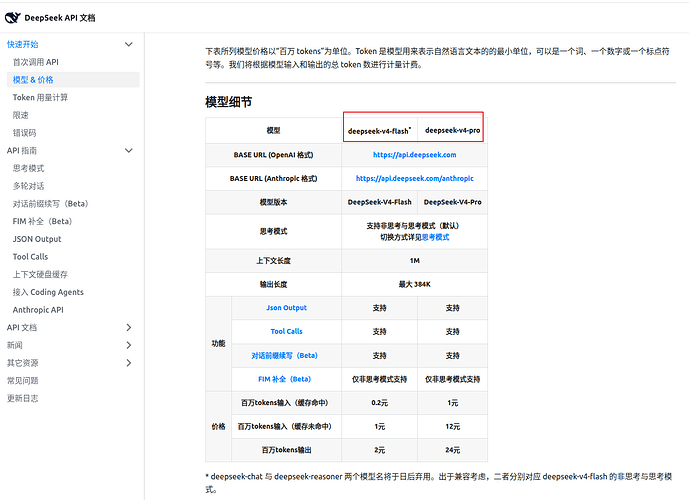689x500 pixels.
Task: Click the 最大 384K output cell
Action: point(414,284)
